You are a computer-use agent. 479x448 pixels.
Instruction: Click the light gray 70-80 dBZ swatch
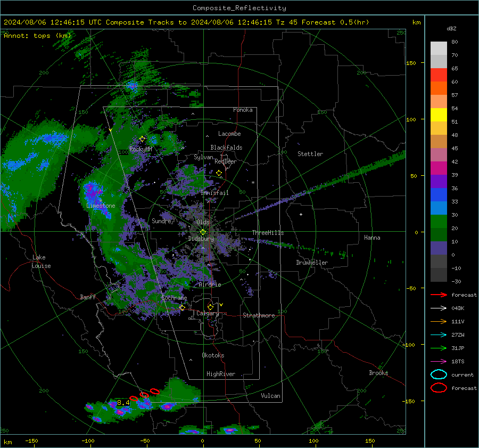[x=439, y=48]
